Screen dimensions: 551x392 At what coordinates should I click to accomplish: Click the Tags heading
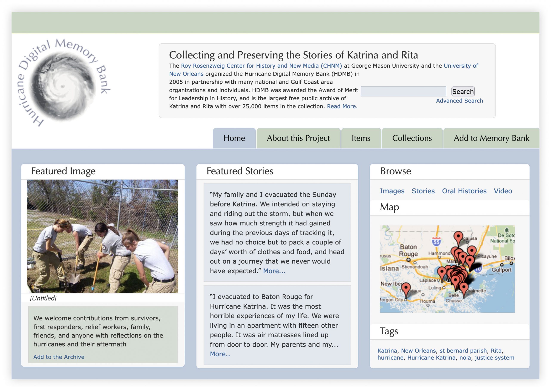point(389,331)
